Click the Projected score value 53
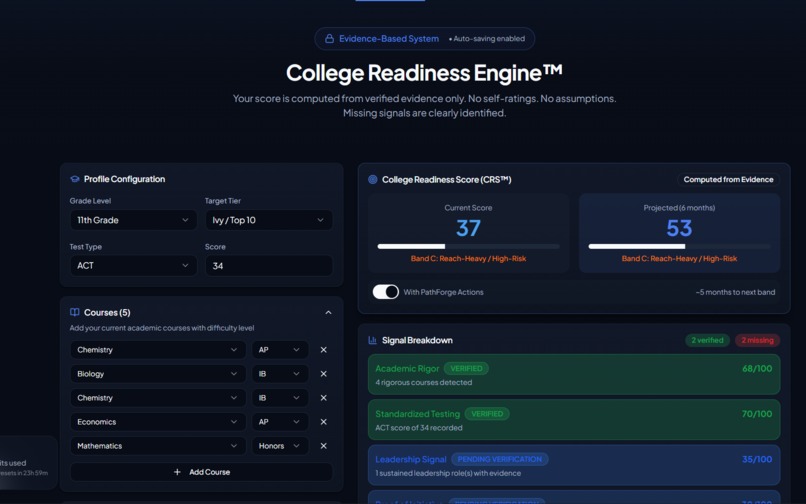806x504 pixels. (679, 228)
